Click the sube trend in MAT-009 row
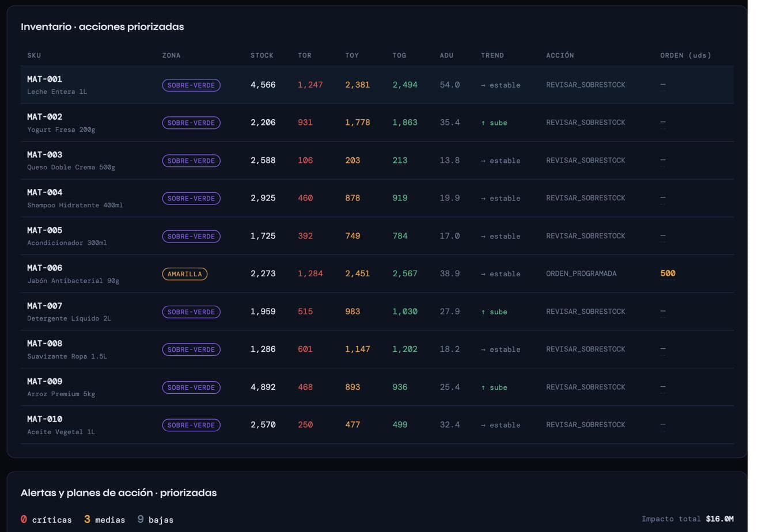The height and width of the screenshot is (532, 758). (x=494, y=387)
